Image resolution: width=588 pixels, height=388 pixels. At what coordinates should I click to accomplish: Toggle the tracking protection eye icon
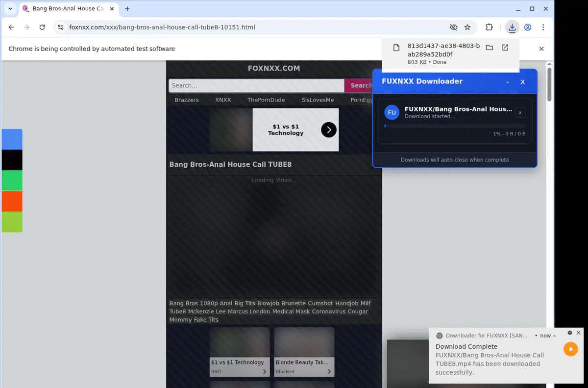(454, 27)
